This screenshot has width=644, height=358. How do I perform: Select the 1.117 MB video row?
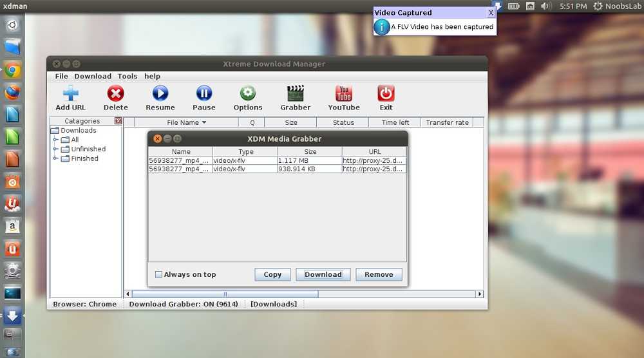tap(277, 160)
